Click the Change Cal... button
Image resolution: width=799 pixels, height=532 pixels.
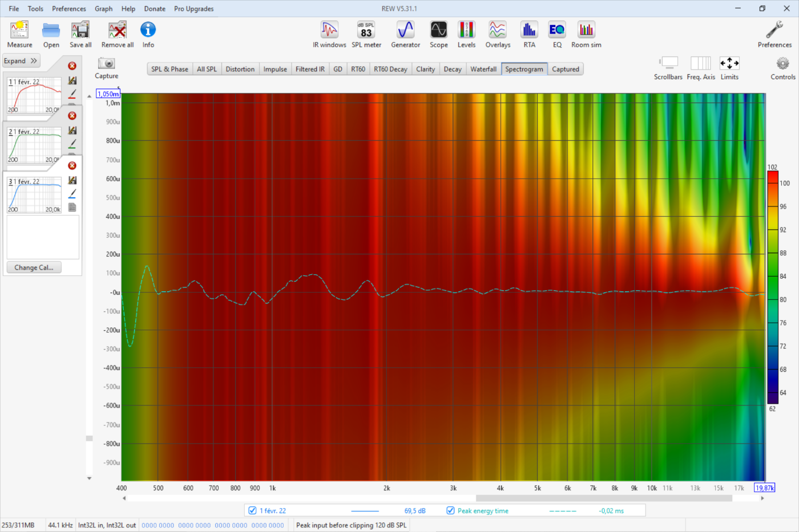[34, 267]
